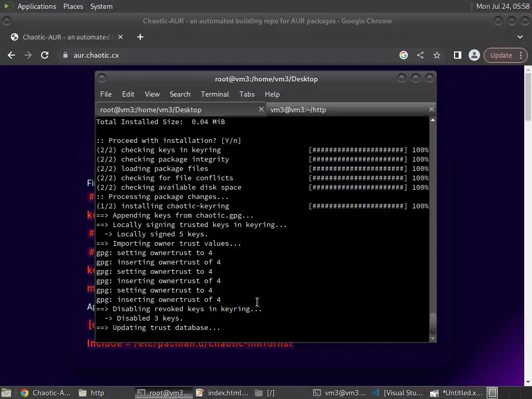Viewport: 532px width, 399px height.
Task: Open the terminal Edit menu
Action: pos(128,95)
